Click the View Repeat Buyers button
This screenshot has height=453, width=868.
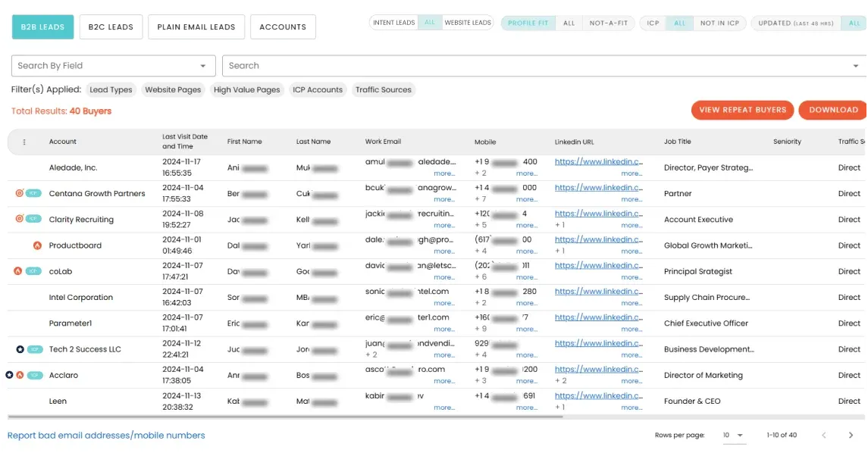(742, 110)
